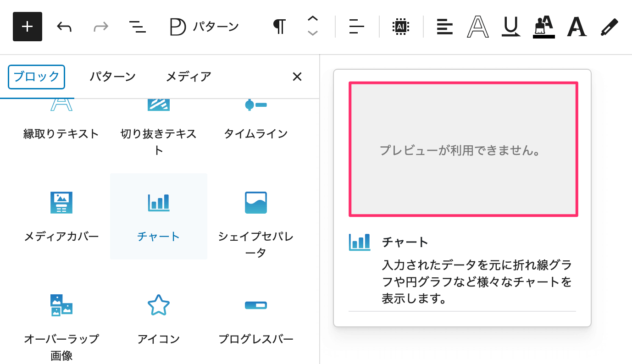Switch to the メディア tab

[188, 77]
